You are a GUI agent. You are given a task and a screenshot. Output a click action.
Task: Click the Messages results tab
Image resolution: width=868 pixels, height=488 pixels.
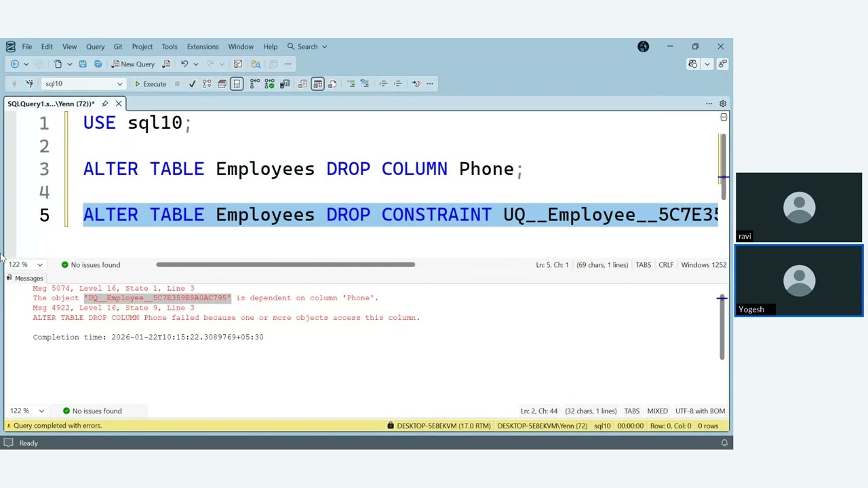(x=24, y=278)
